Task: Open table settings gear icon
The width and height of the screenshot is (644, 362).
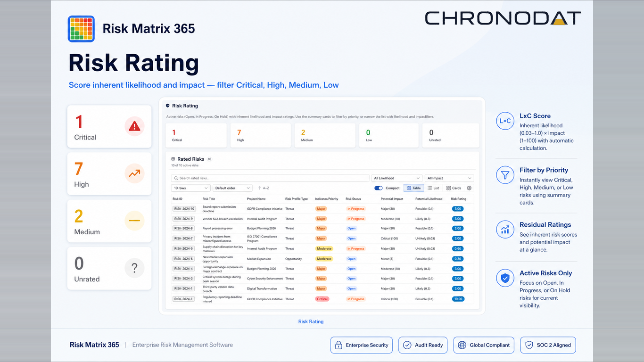Action: 469,188
